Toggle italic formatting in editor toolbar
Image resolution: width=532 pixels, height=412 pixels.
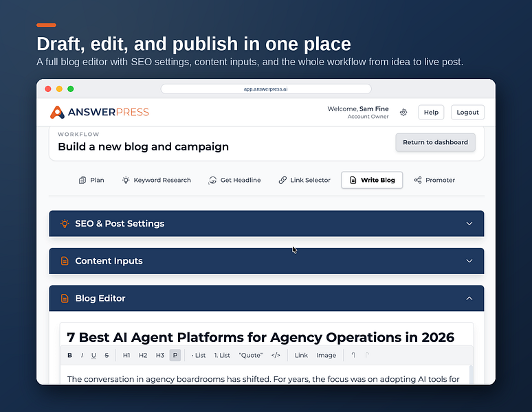coord(82,355)
